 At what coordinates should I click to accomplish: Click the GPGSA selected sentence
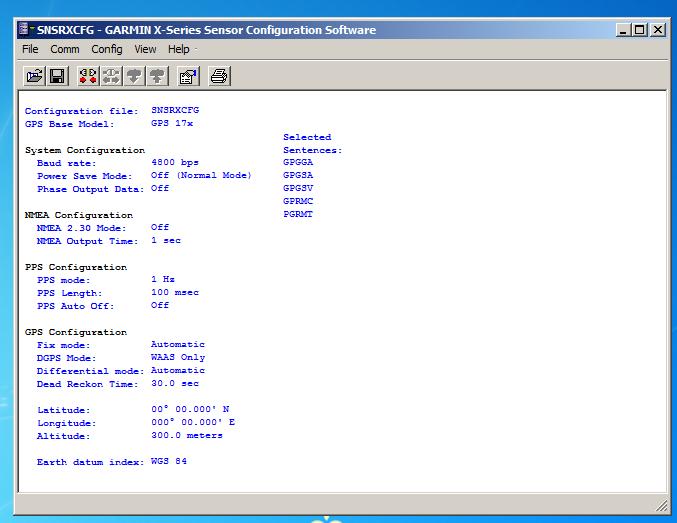(298, 175)
